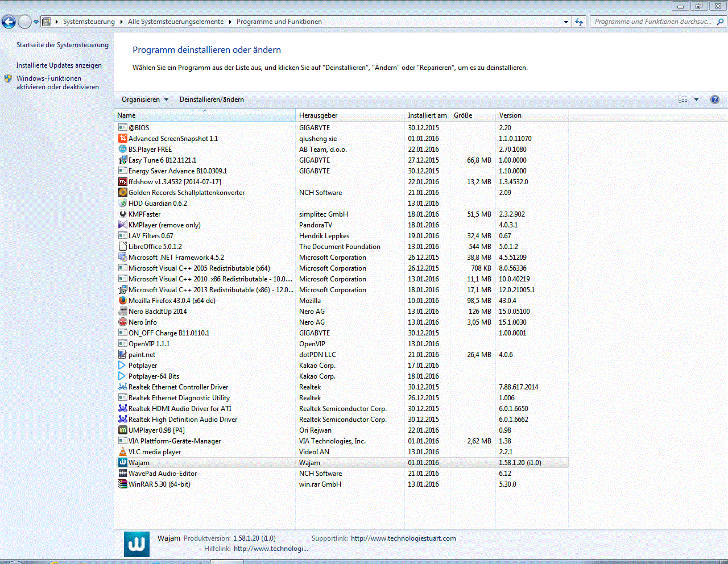Sort by Name column header

[x=205, y=115]
